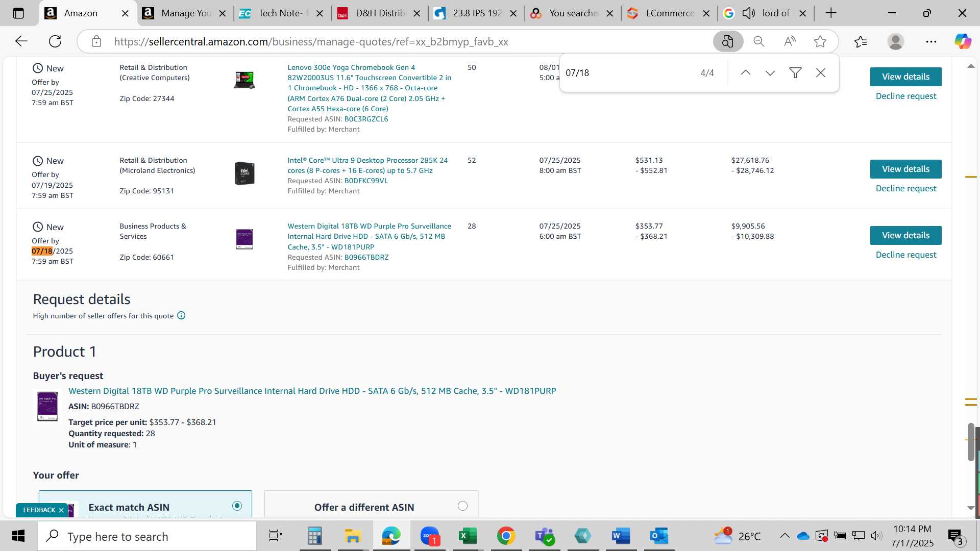The image size is (980, 551).
Task: Open Windows Start menu
Action: tap(18, 536)
